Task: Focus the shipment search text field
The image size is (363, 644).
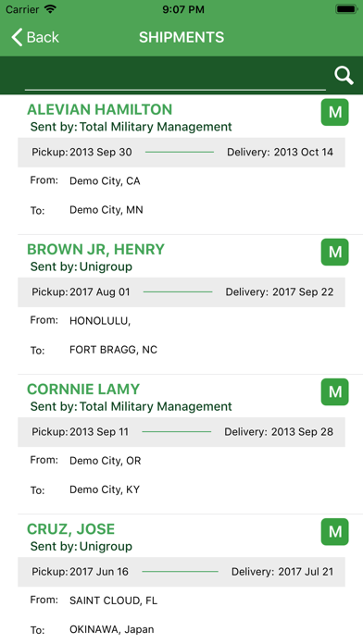Action: coord(175,78)
